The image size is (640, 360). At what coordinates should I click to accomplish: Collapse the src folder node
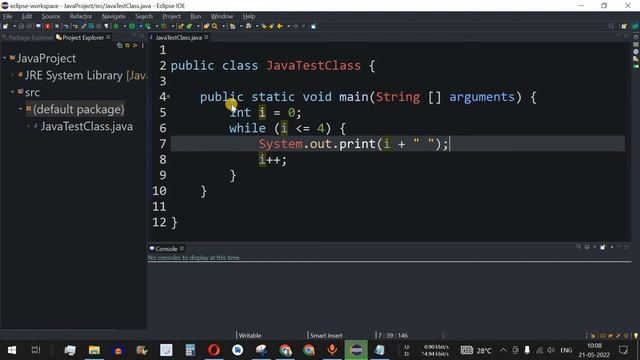(x=13, y=93)
